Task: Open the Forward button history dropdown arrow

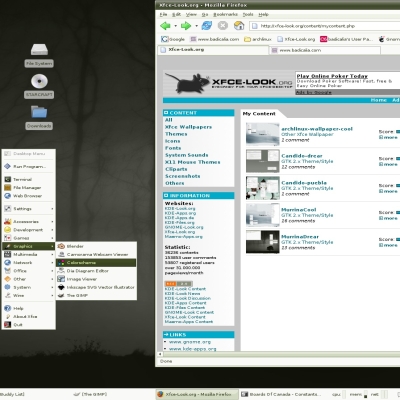Action: 196,26
